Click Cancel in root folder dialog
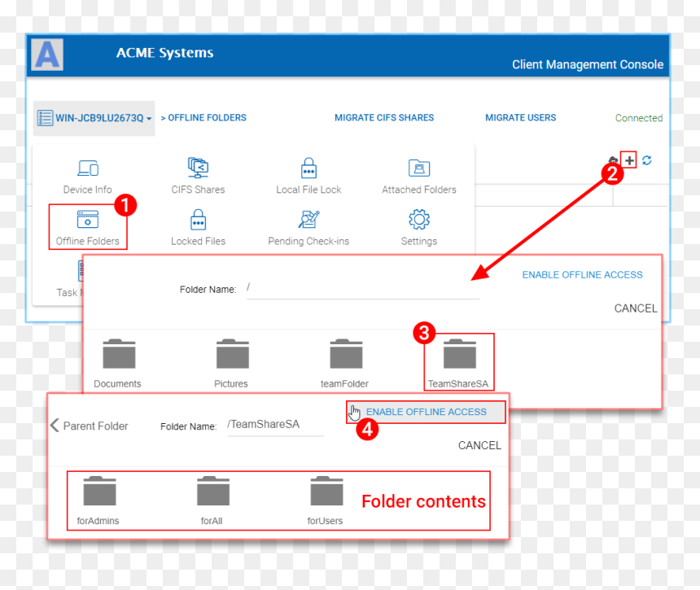The height and width of the screenshot is (590, 700). click(x=636, y=308)
